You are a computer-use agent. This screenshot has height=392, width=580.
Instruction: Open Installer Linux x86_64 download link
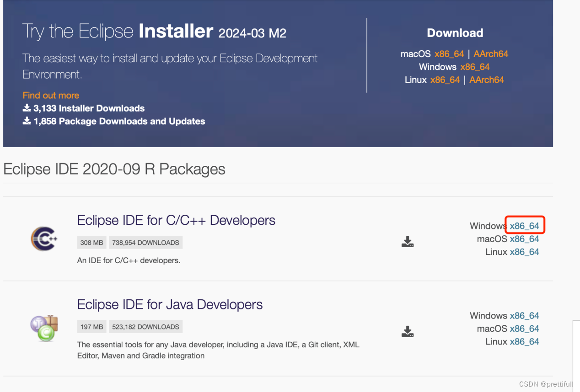point(445,79)
